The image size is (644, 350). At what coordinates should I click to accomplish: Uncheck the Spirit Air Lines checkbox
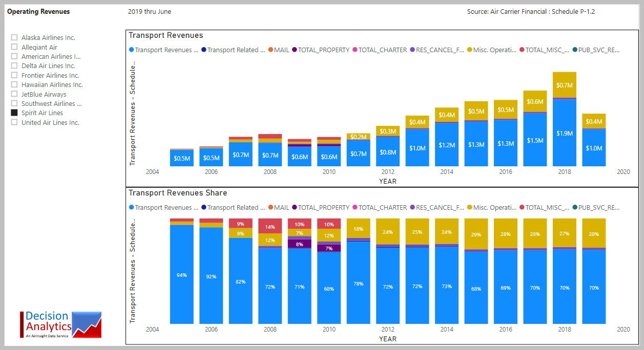(14, 113)
